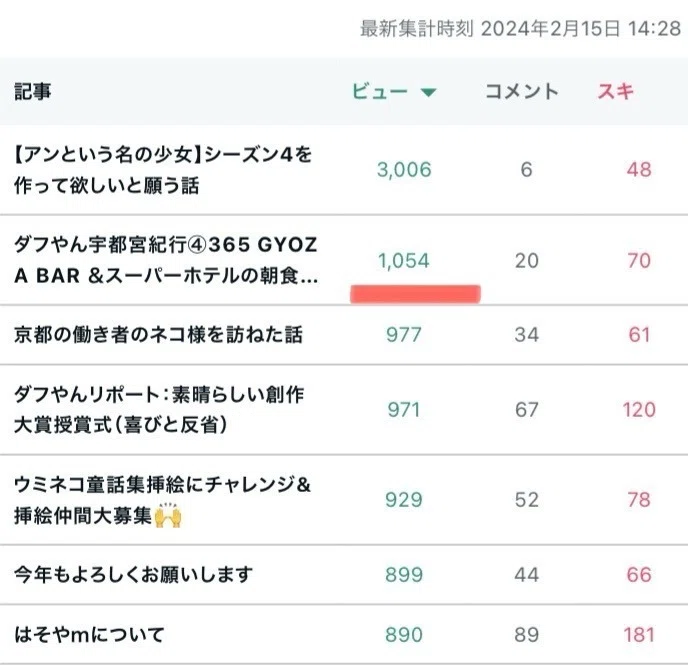Click the 120 スキ count
This screenshot has width=688, height=670.
click(x=639, y=410)
